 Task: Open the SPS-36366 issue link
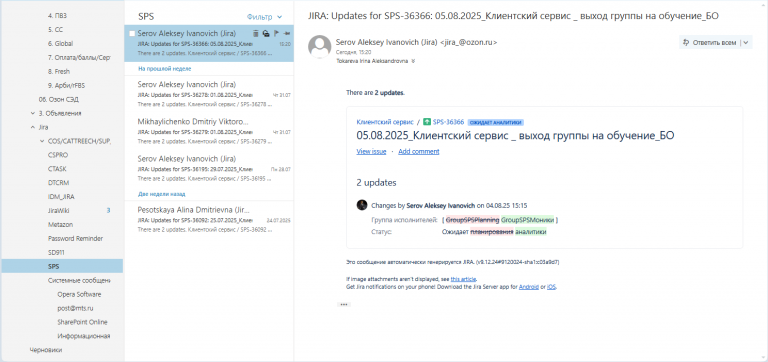pyautogui.click(x=448, y=122)
